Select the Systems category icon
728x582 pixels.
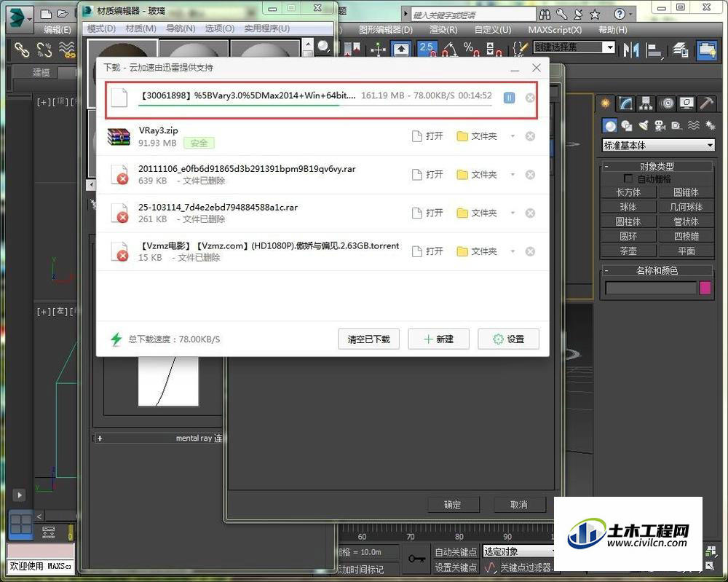710,125
